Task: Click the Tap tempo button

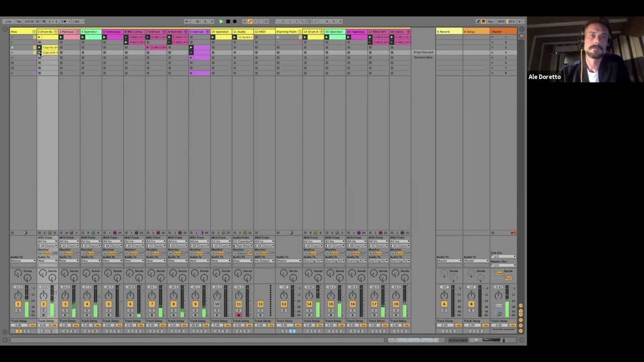Action: tap(19, 22)
